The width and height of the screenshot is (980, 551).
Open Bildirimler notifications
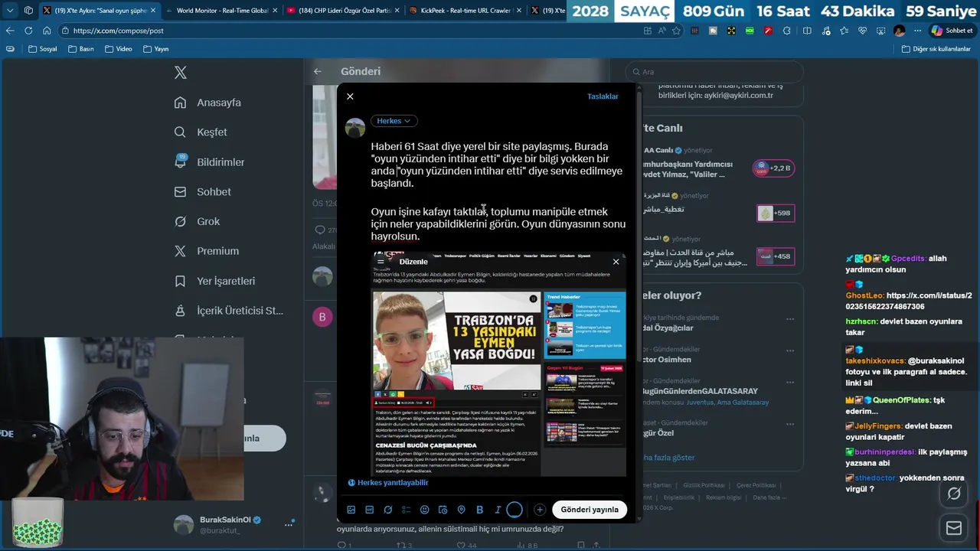210,162
